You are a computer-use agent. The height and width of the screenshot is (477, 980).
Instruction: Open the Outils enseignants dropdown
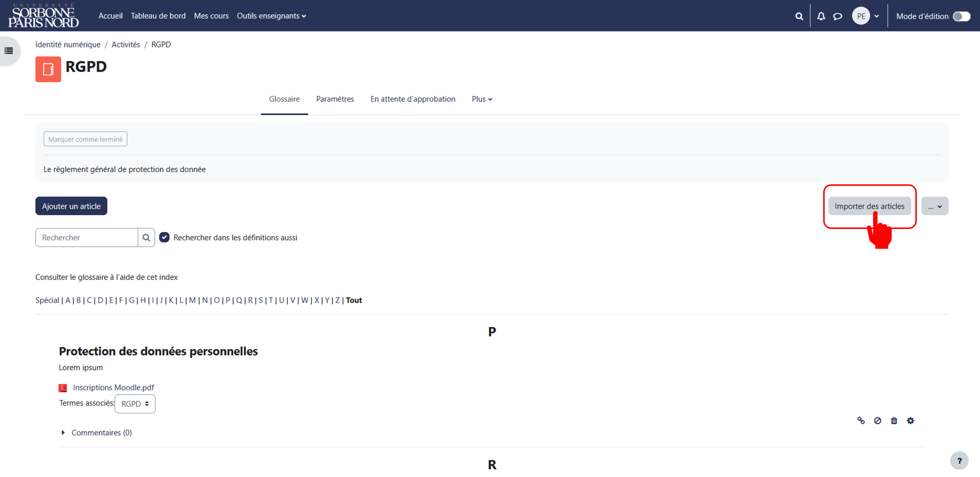271,16
